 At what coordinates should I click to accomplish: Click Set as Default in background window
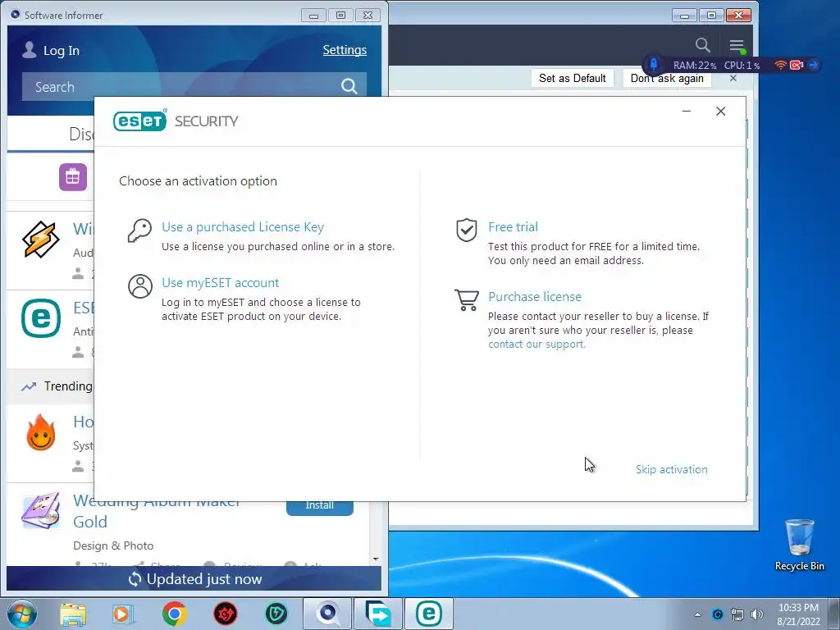click(x=572, y=78)
